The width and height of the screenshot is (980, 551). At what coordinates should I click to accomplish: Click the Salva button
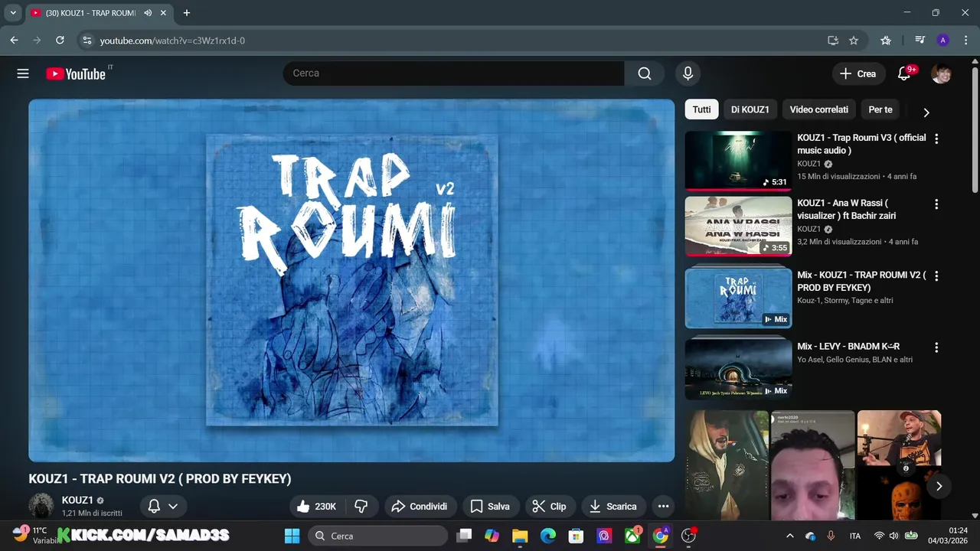click(x=490, y=506)
